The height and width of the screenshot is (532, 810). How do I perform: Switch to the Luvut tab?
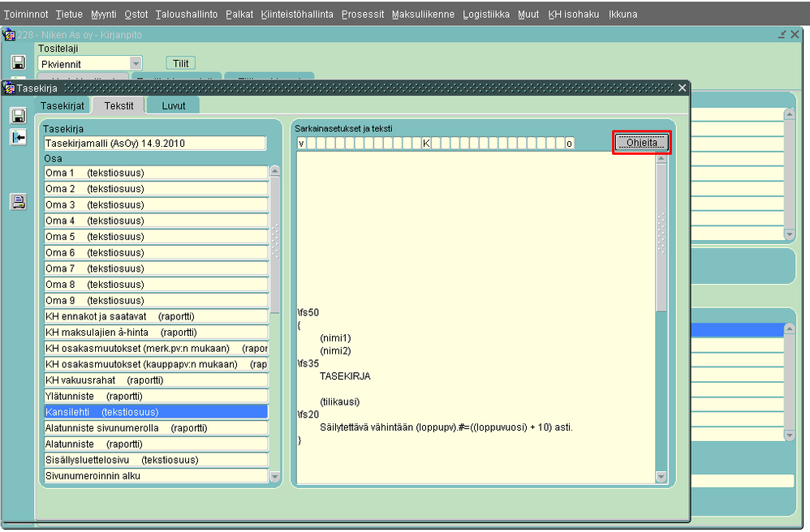(x=174, y=105)
